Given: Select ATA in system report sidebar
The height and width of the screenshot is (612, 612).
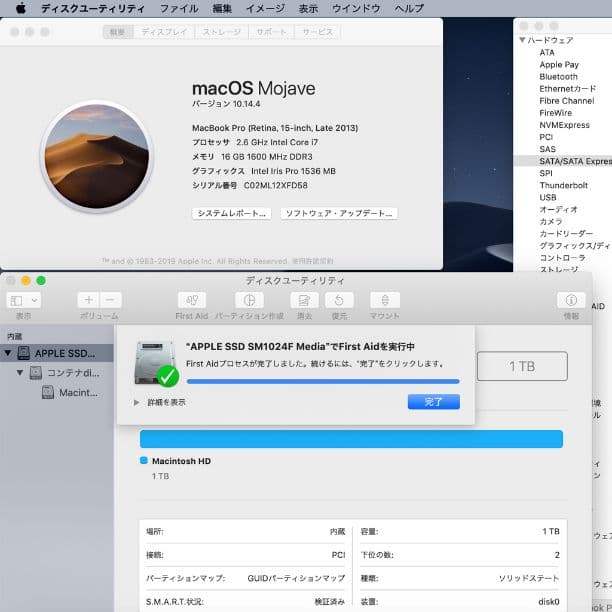Looking at the screenshot, I should 546,52.
